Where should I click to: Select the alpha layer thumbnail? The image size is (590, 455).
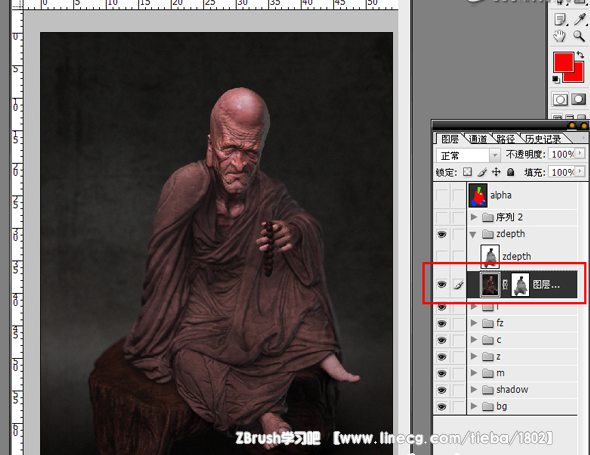pos(478,195)
